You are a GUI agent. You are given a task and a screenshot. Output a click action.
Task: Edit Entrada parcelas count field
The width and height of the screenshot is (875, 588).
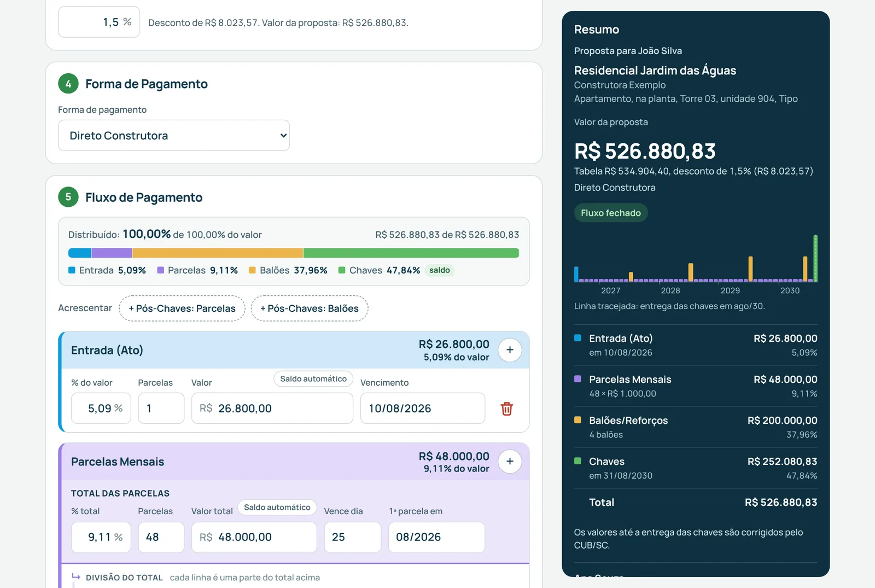click(161, 408)
